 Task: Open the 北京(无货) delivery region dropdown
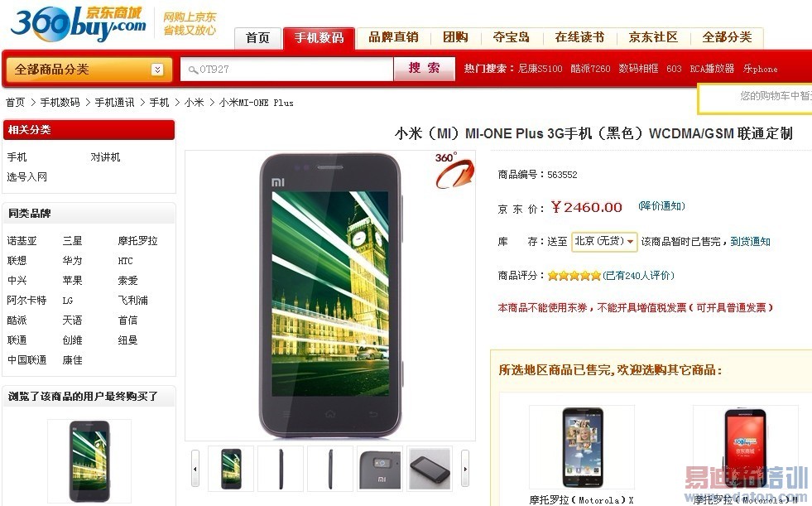click(x=603, y=241)
